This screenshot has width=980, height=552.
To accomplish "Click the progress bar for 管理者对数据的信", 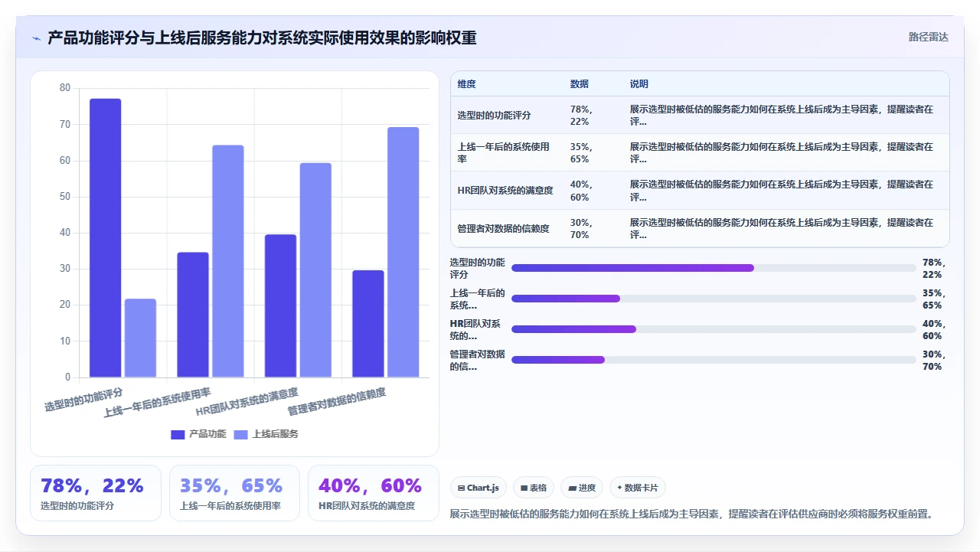I will tap(714, 360).
